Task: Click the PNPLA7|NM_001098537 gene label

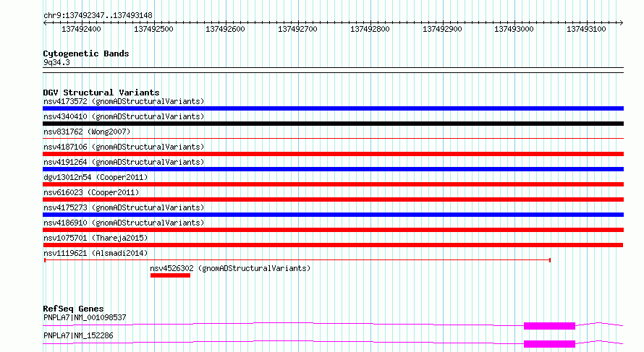Action: click(x=85, y=317)
